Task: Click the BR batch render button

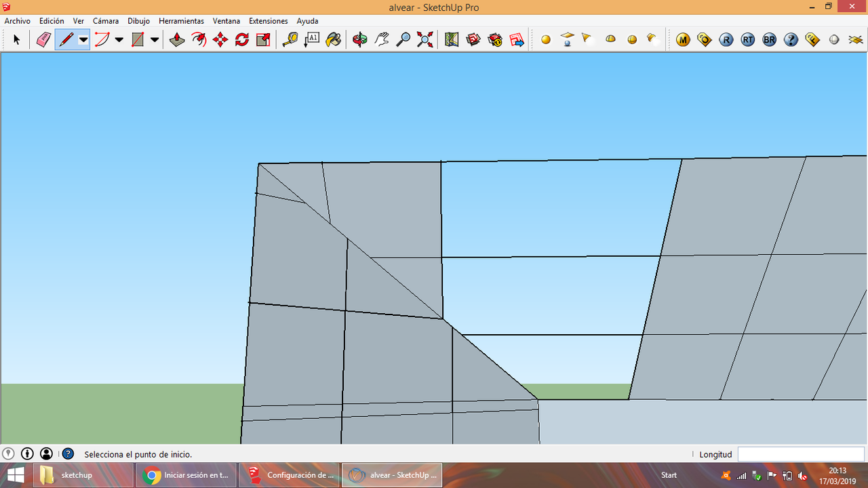Action: point(770,40)
